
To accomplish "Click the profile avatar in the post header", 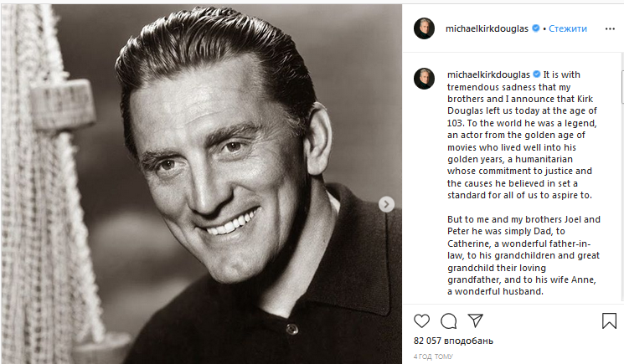I will [x=425, y=28].
